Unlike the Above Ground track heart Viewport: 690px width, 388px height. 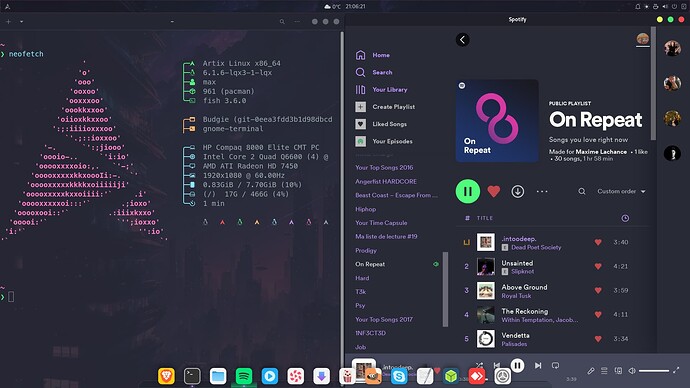598,290
